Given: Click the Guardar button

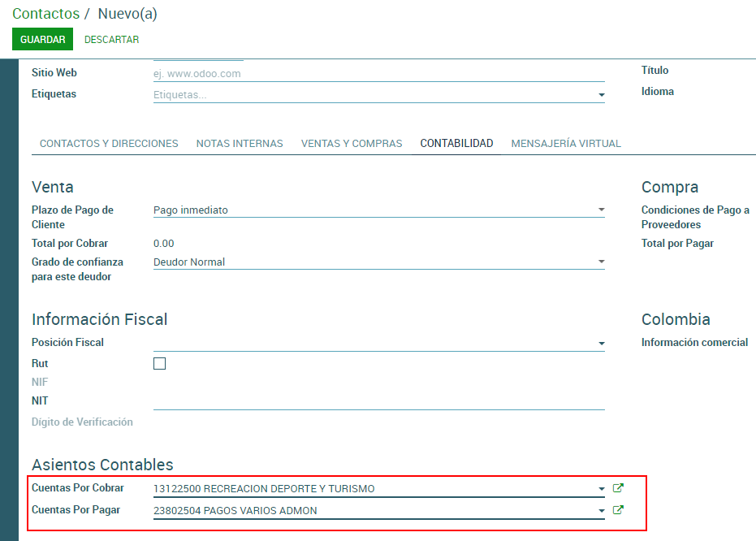Looking at the screenshot, I should click(x=42, y=39).
